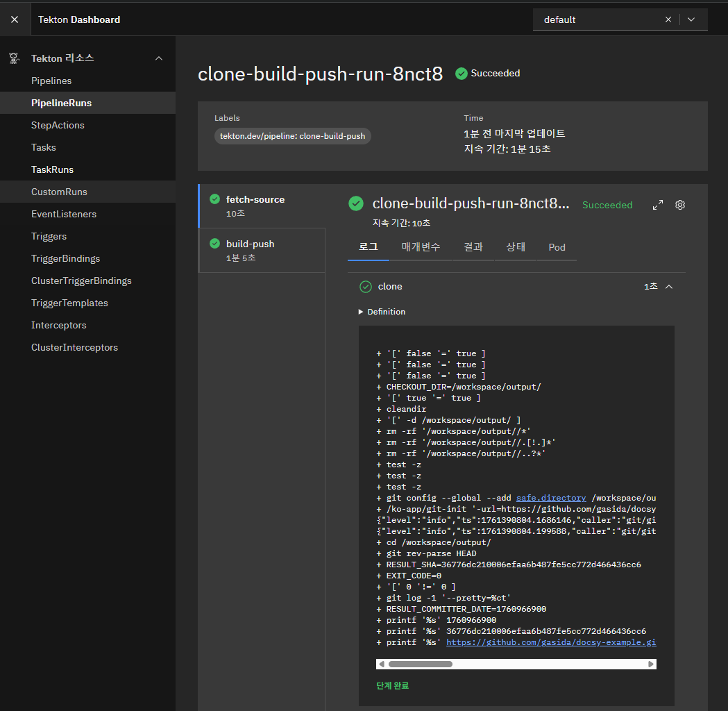
Task: Open log settings gear icon
Action: pos(680,205)
